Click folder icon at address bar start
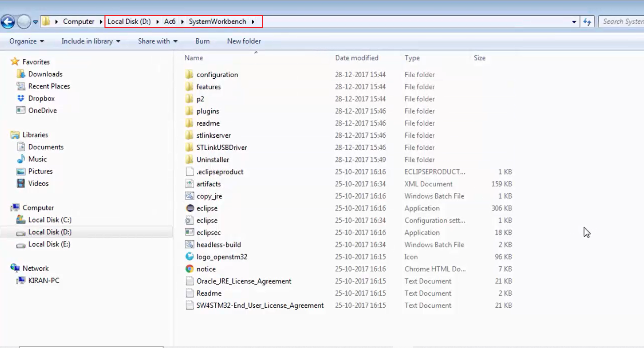 point(46,22)
